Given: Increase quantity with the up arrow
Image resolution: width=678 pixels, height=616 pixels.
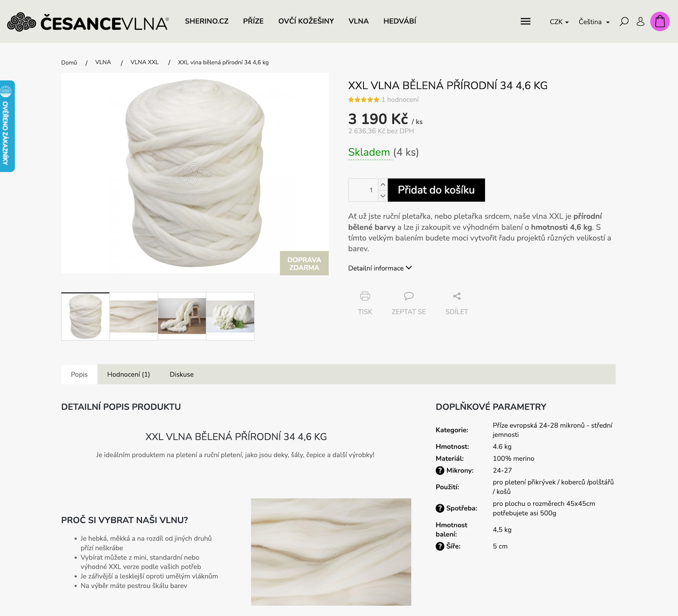Looking at the screenshot, I should 383,185.
